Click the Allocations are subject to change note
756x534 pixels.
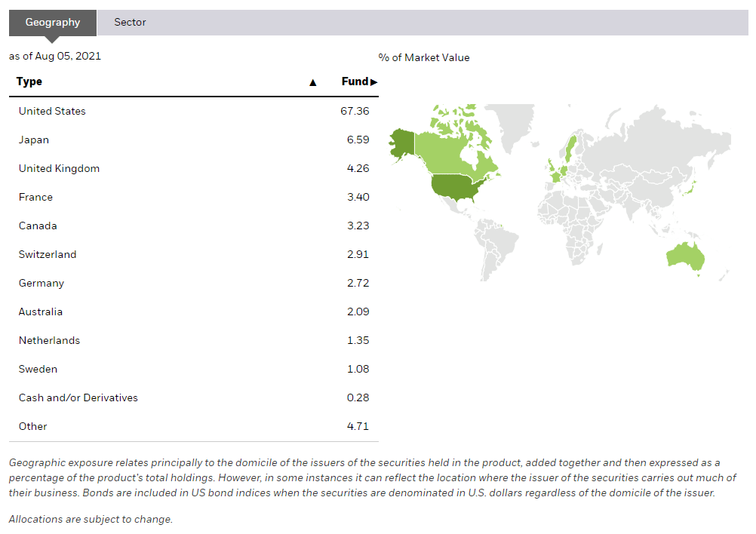[91, 520]
